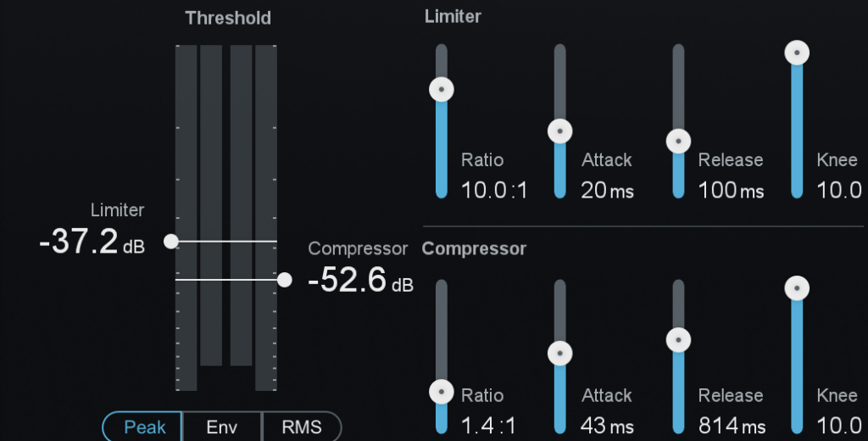Viewport: 868px width, 441px height.
Task: Switch to Env detection mode
Action: [222, 427]
